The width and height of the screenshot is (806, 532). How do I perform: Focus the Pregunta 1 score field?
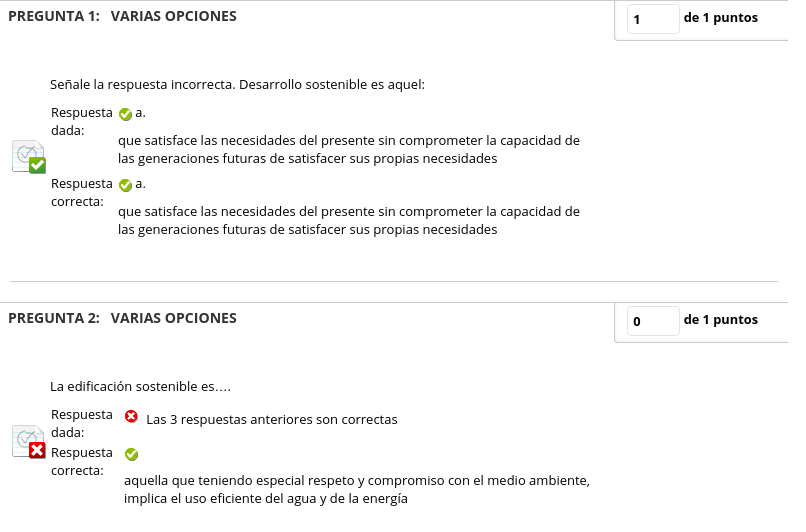click(653, 19)
